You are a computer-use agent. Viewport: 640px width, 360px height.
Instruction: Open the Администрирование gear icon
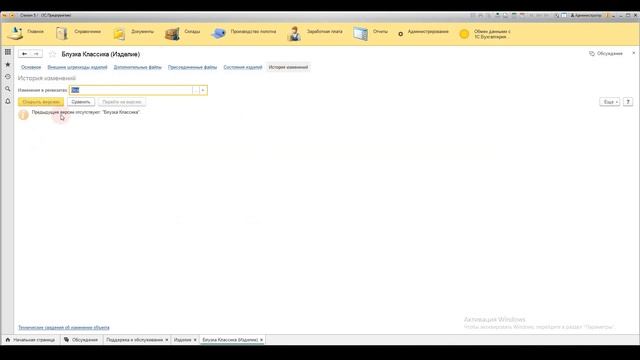[x=400, y=34]
